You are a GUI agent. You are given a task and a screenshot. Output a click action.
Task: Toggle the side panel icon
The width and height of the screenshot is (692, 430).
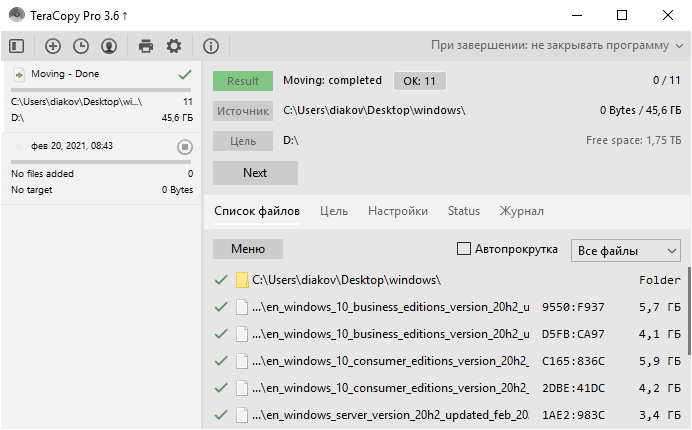[16, 45]
